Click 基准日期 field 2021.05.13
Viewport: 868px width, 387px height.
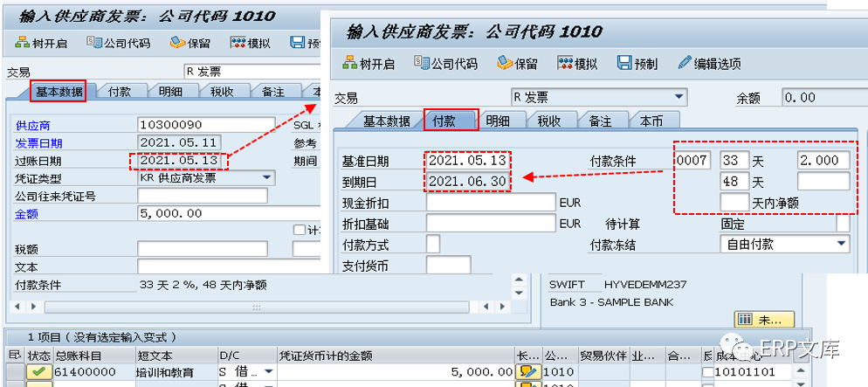pyautogui.click(x=468, y=161)
